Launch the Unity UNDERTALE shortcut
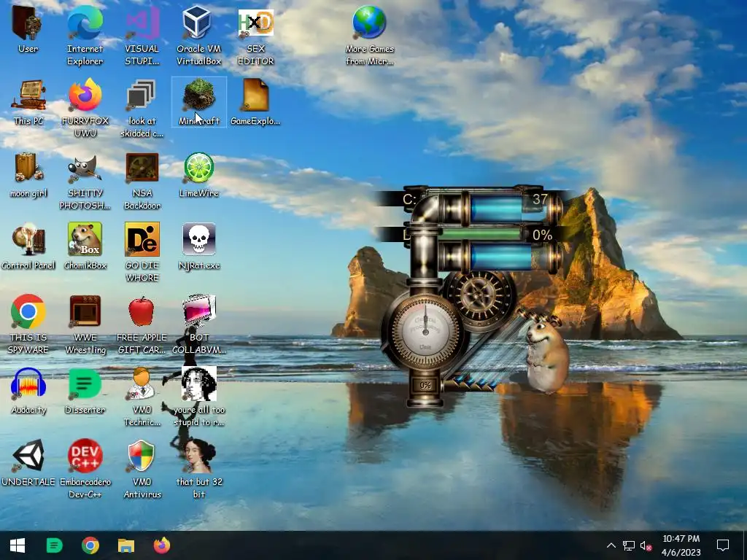Image resolution: width=747 pixels, height=560 pixels. [28, 456]
